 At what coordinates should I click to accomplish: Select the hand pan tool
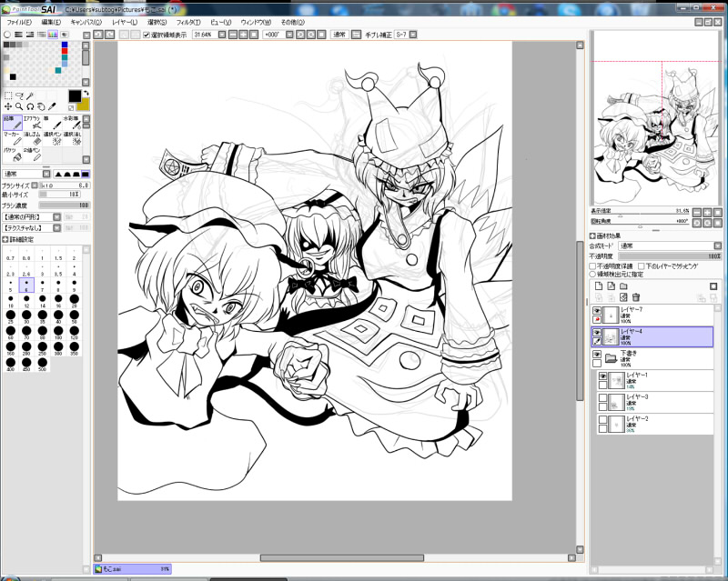[x=41, y=106]
